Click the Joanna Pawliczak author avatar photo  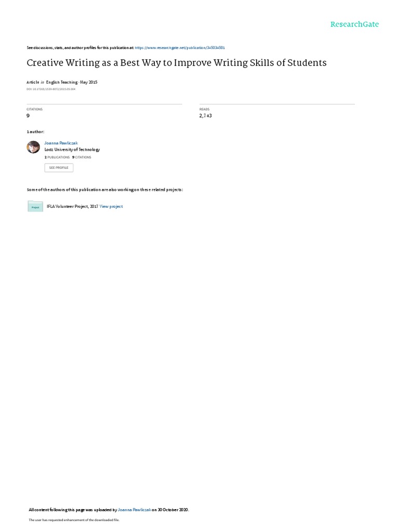tap(33, 147)
